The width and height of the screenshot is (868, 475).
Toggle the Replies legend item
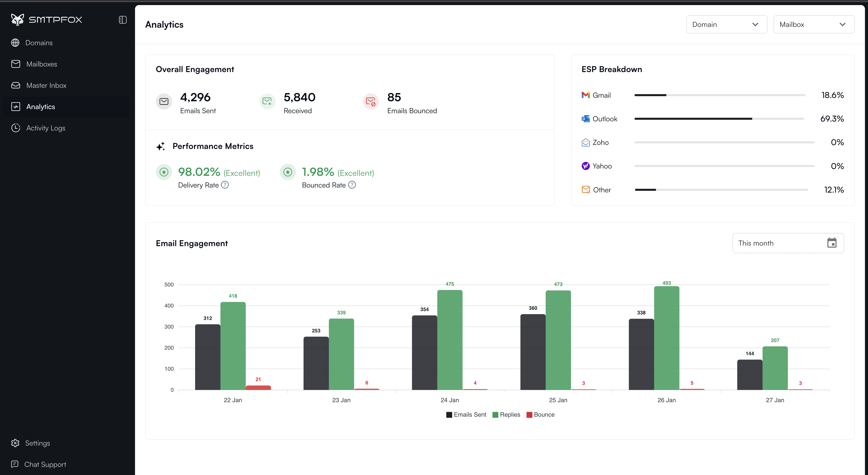pos(506,415)
